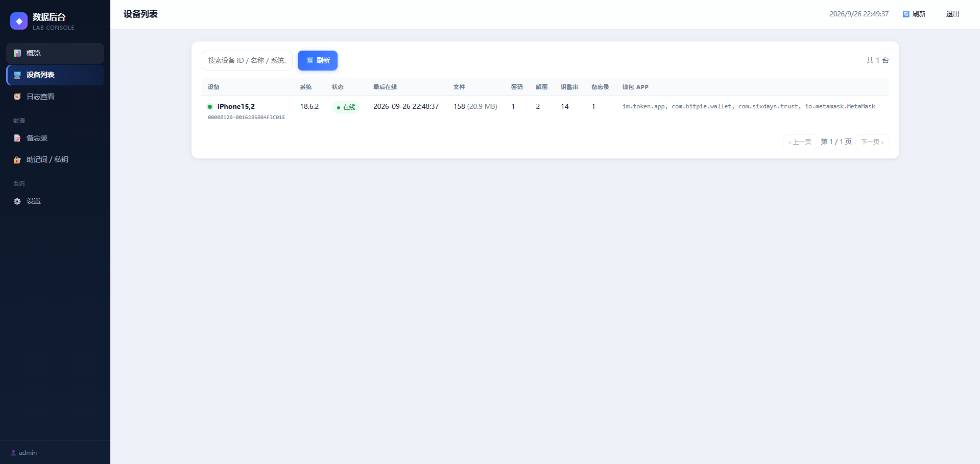The image size is (980, 464).
Task: Click wallet app com.bitpie.wallet
Action: pos(701,106)
